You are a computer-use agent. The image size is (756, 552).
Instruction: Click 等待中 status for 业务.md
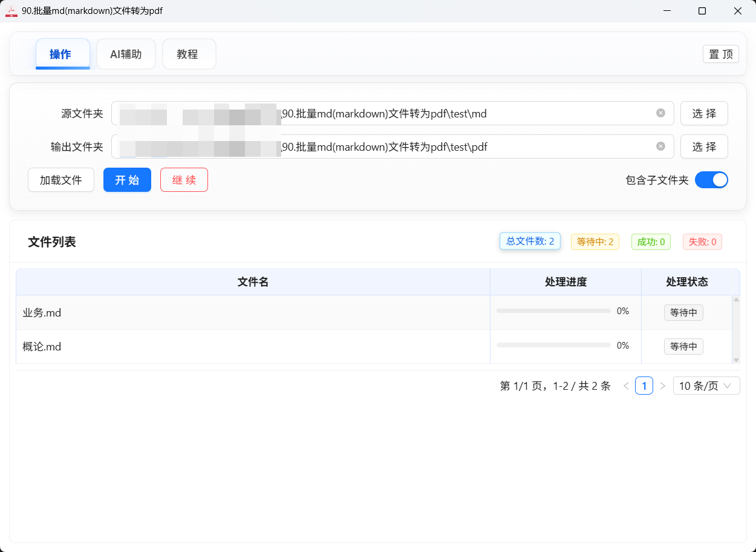click(x=683, y=312)
